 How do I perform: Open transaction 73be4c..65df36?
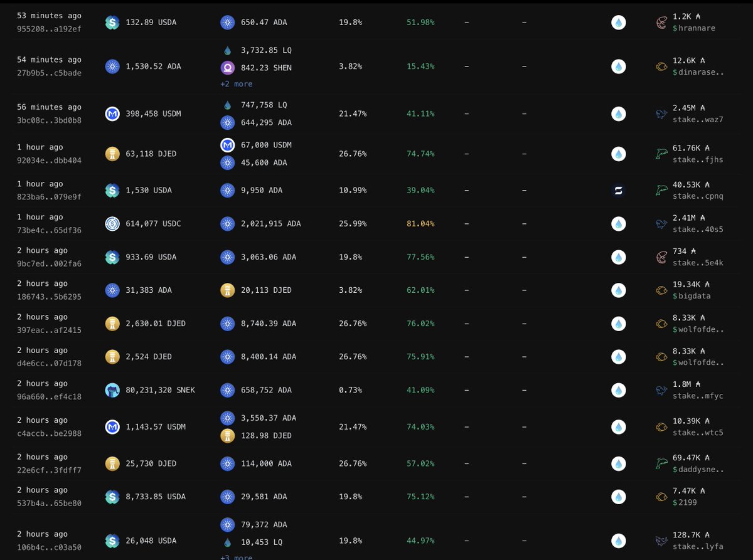tap(49, 231)
